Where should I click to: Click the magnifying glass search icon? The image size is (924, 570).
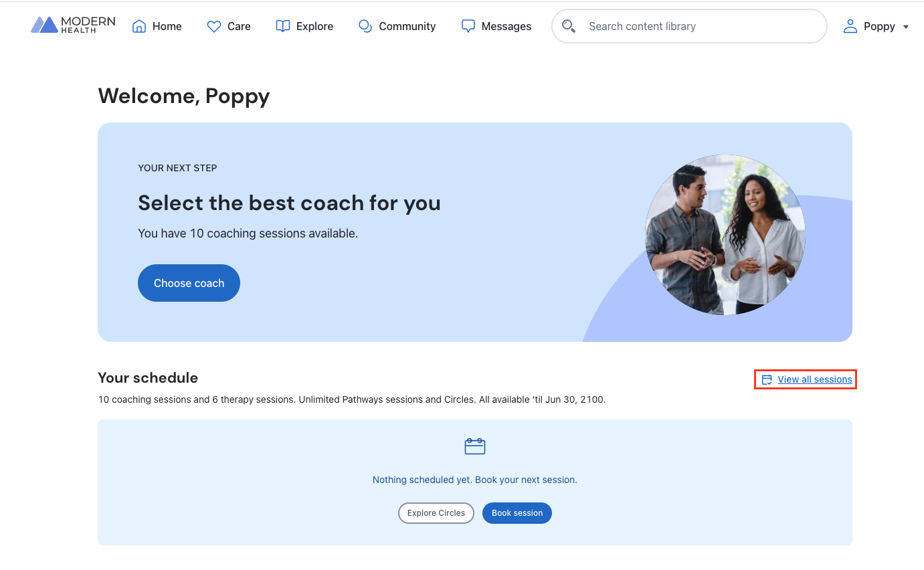[569, 26]
